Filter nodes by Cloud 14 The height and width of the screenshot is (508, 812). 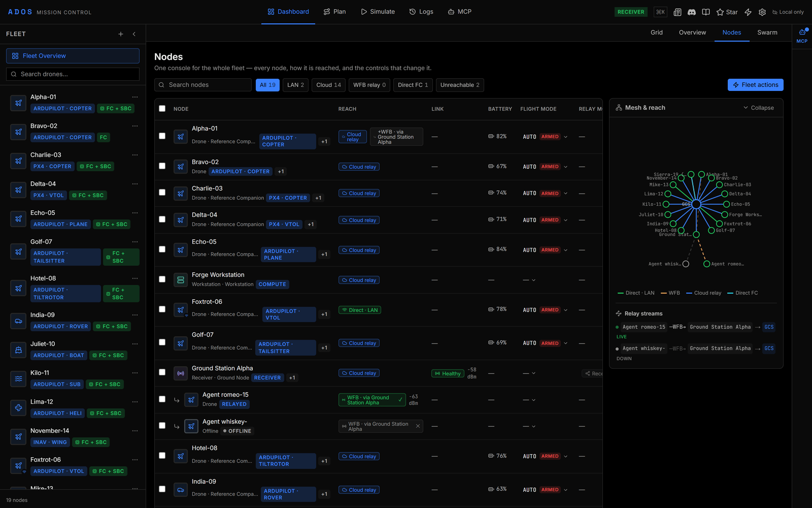329,85
